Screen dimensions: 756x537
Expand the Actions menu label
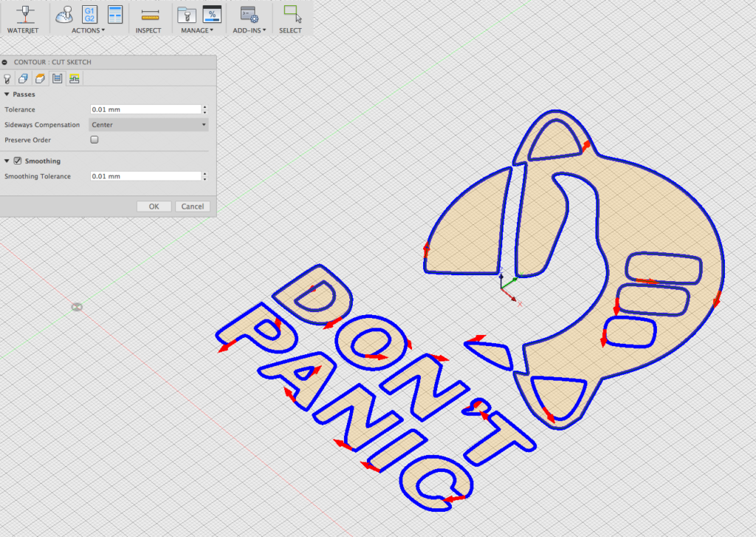tap(88, 30)
